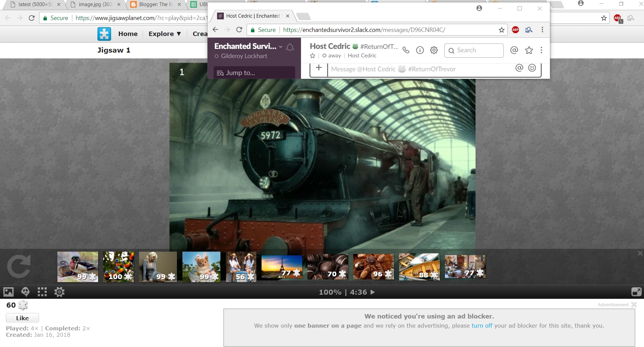Open Adblock Plus extension in background window
The height and width of the screenshot is (347, 644).
coord(618,18)
